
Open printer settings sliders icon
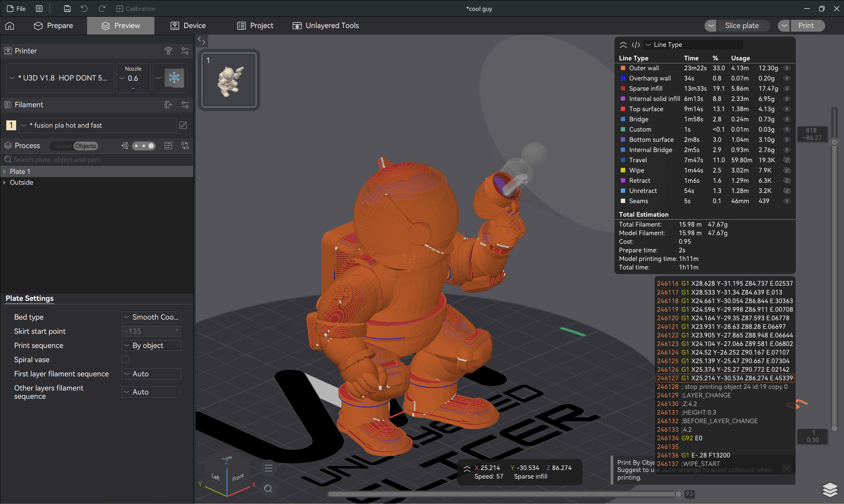(185, 51)
